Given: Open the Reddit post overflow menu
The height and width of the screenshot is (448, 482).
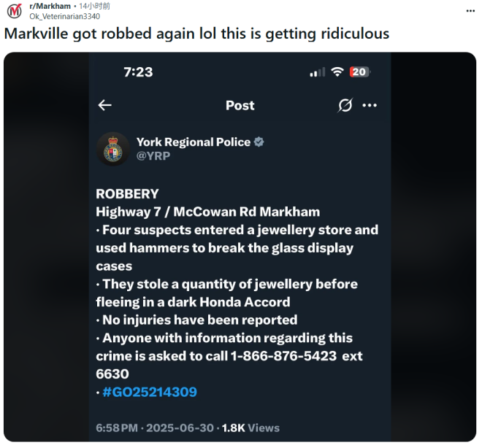Looking at the screenshot, I should [470, 11].
